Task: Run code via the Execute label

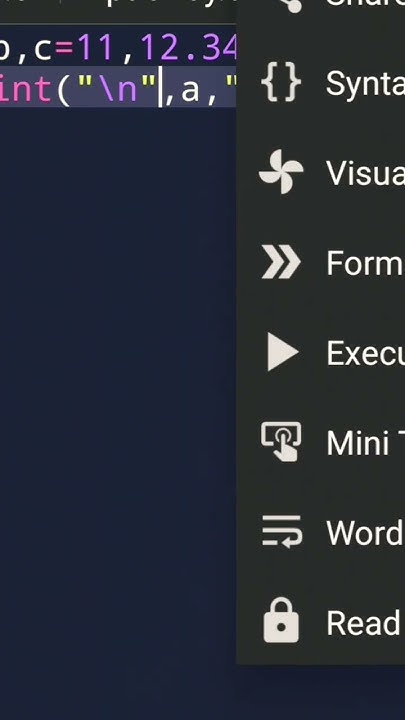Action: (x=365, y=353)
